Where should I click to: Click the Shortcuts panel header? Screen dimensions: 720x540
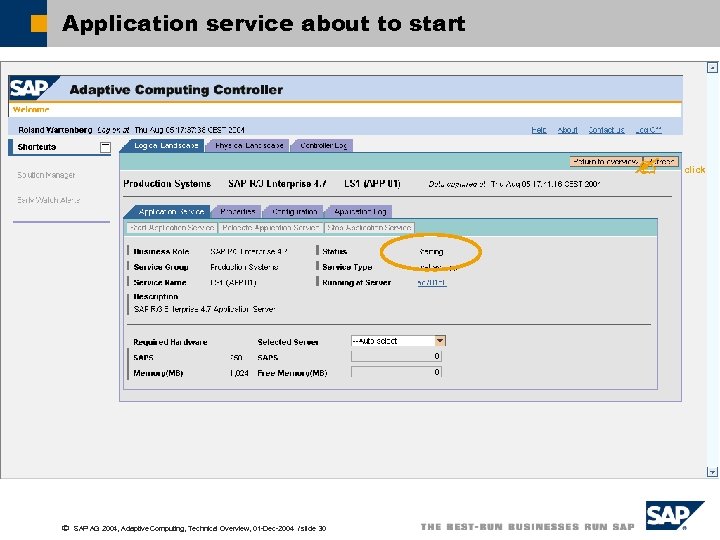[60, 147]
